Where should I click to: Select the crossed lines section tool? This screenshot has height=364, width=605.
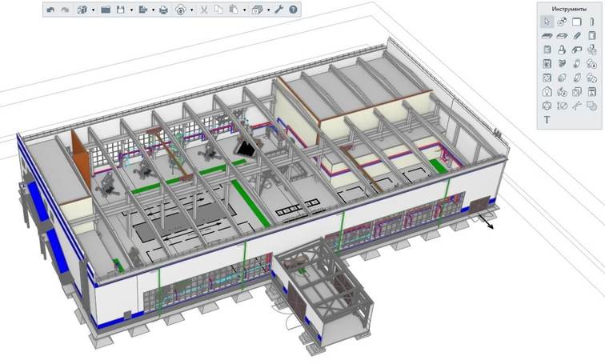[577, 106]
